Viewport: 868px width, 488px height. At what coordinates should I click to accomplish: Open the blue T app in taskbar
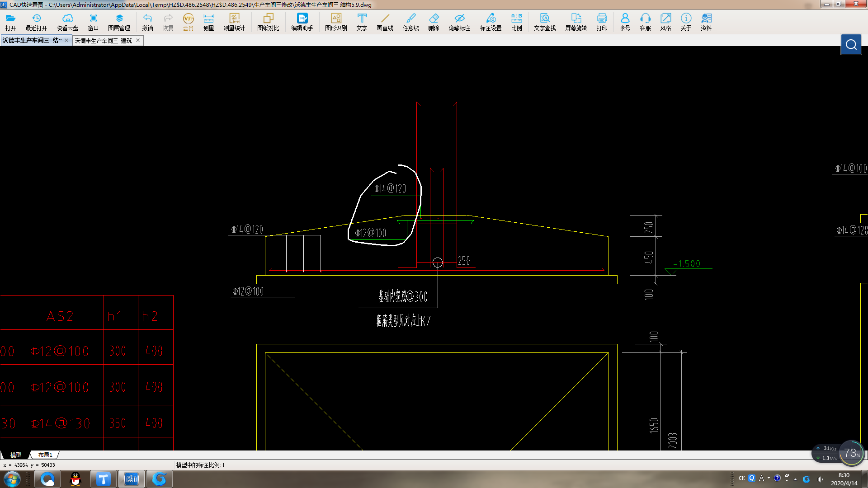[104, 479]
